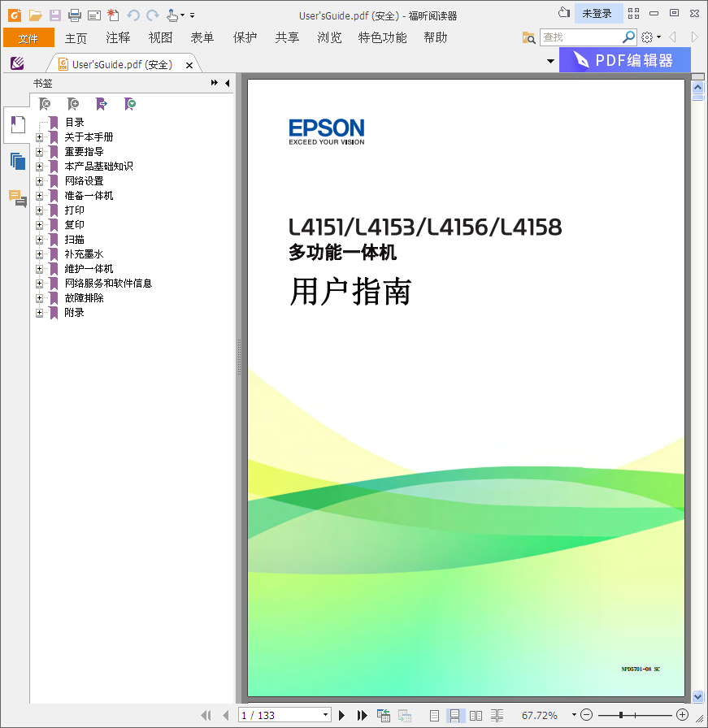The height and width of the screenshot is (728, 708).
Task: Open the page number dropdown
Action: tap(326, 715)
